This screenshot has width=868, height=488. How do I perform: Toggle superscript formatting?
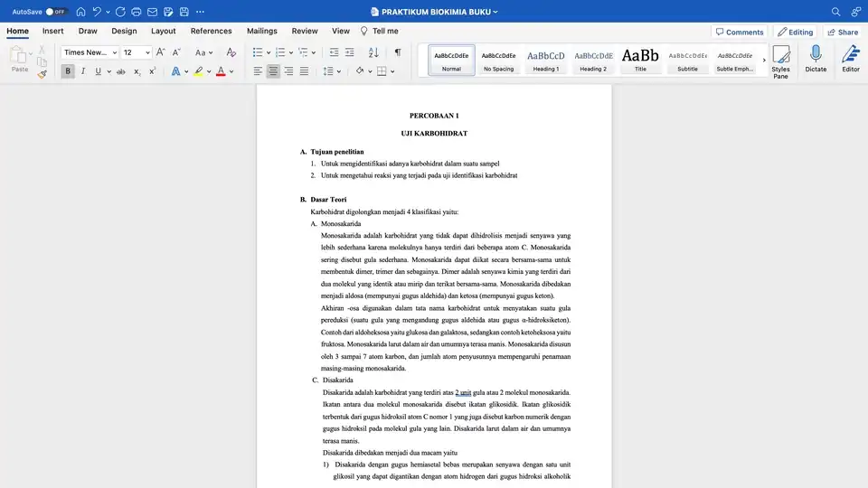(152, 71)
